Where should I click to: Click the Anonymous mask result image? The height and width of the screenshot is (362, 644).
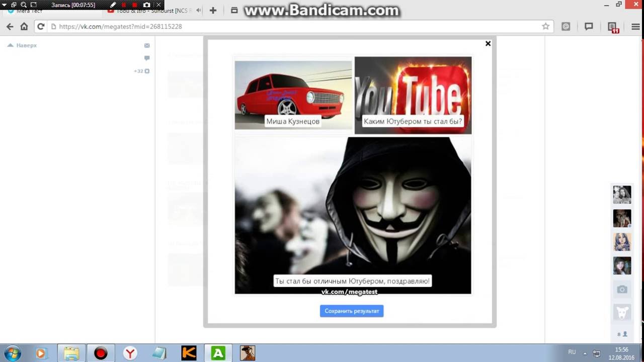[353, 215]
